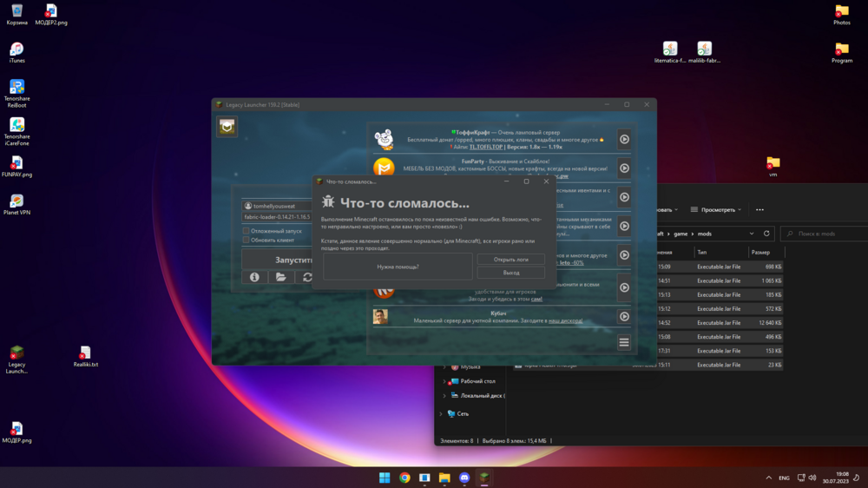Click the launcher home cube icon

click(x=227, y=127)
